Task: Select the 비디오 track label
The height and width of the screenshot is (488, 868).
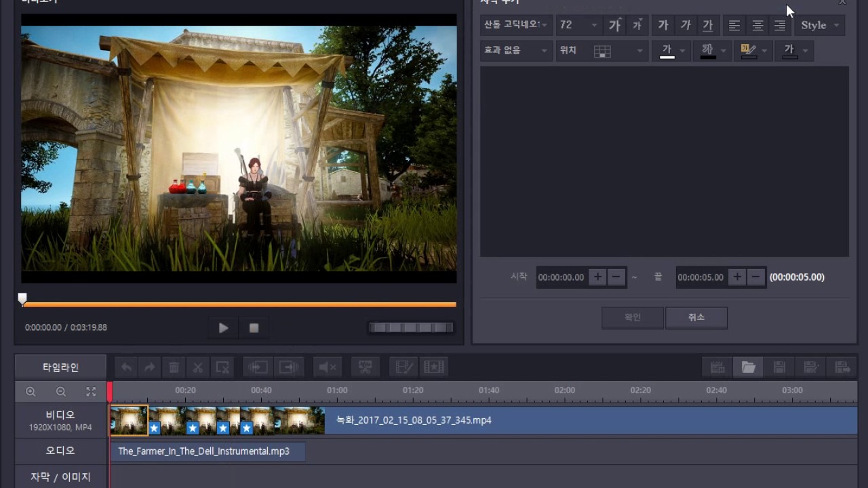Action: 60,420
